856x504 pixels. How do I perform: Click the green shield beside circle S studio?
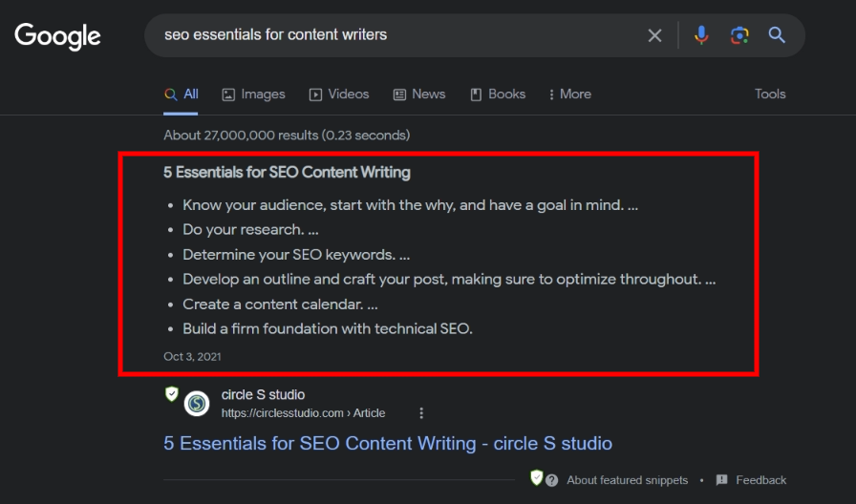click(171, 394)
